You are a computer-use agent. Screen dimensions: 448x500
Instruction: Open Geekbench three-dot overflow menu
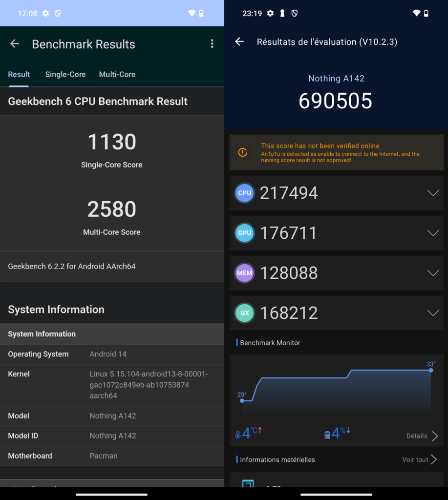click(x=212, y=43)
